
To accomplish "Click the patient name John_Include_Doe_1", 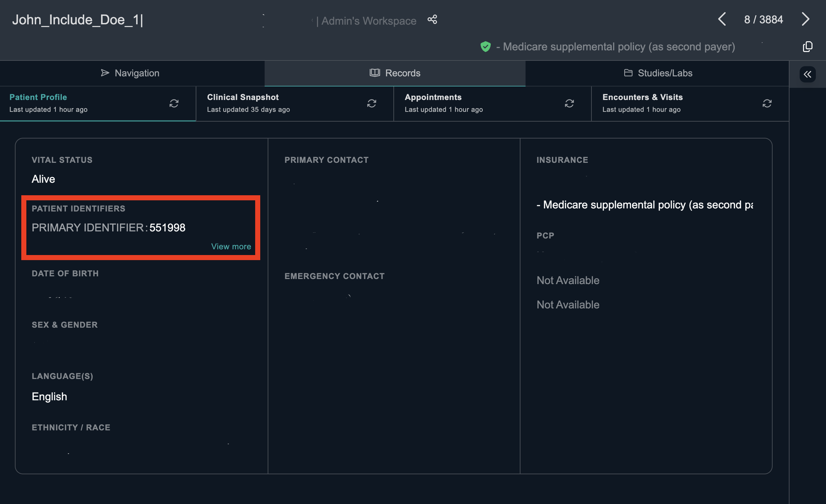I will coord(75,20).
